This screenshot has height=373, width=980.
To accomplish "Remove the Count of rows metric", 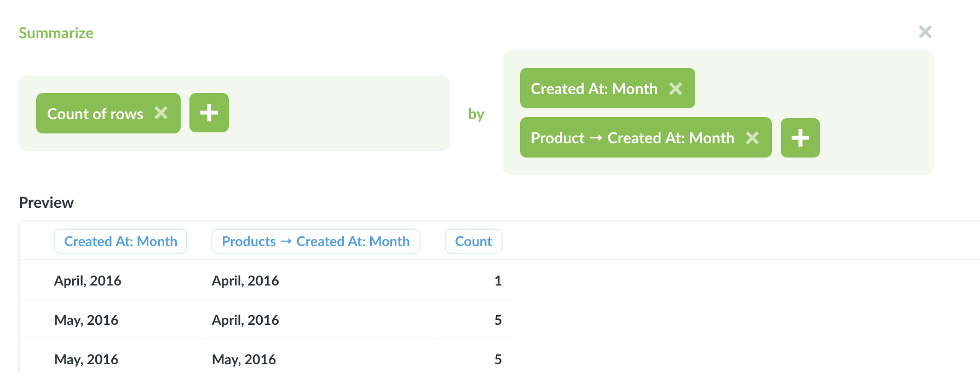I will [161, 113].
